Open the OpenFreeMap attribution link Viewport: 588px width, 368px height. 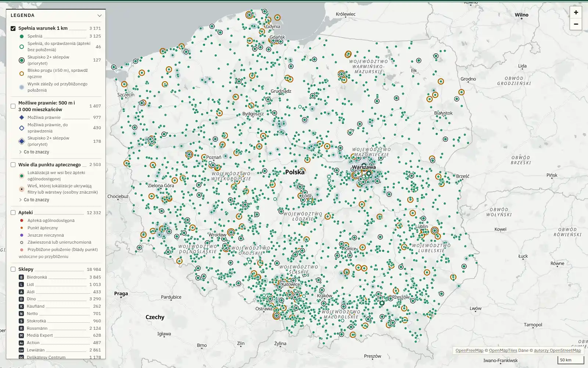469,350
